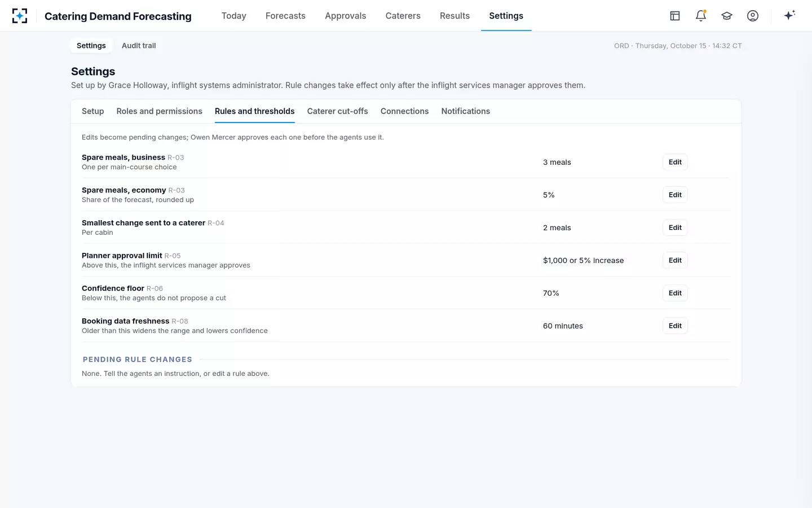Viewport: 812px width, 508px height.
Task: Select the Settings sub-tab pill
Action: pyautogui.click(x=91, y=46)
